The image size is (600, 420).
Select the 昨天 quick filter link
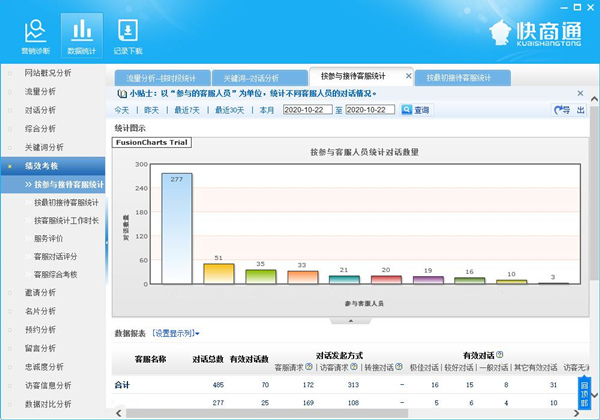[x=150, y=110]
